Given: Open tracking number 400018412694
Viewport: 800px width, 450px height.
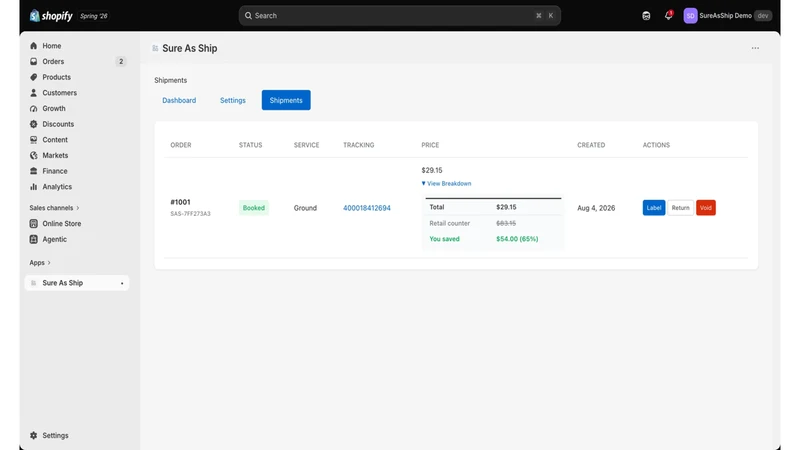Looking at the screenshot, I should (367, 208).
